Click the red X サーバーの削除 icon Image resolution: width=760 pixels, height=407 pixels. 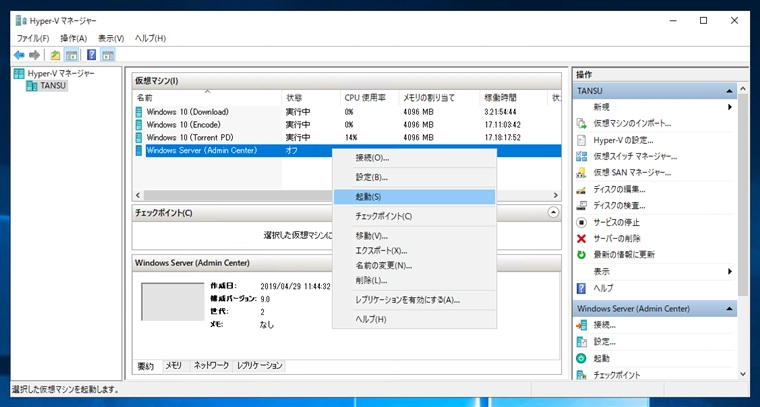click(581, 238)
